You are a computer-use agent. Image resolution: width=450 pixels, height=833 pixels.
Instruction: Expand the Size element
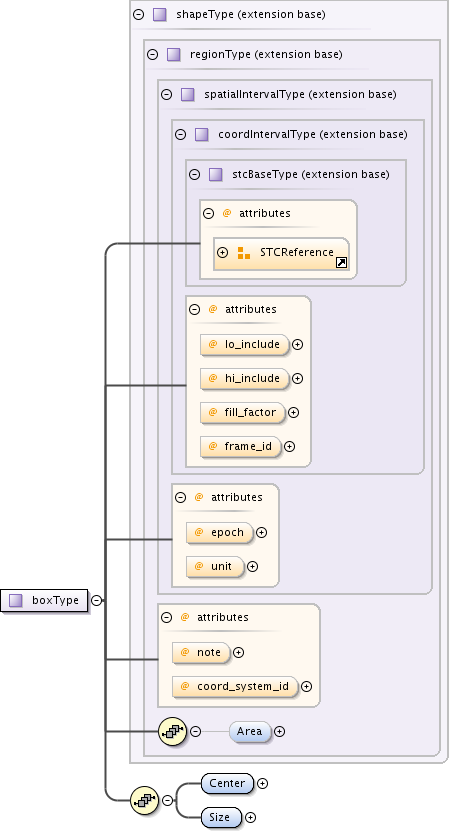250,817
